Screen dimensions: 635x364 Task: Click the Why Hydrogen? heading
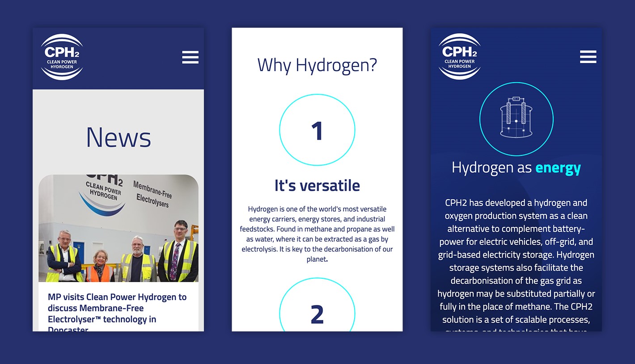tap(317, 65)
